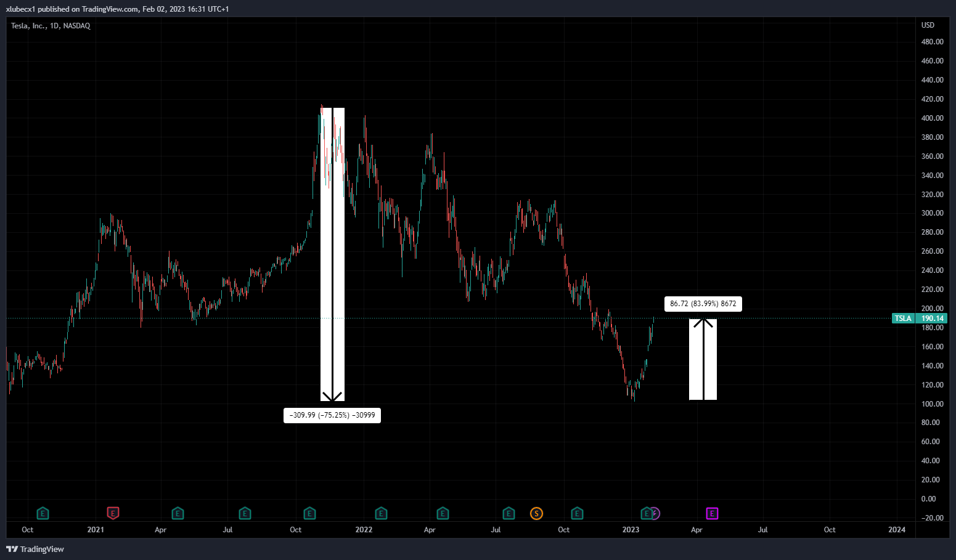Select the Tesla, Inc., 1D, NASDAQ chart title

pos(51,26)
